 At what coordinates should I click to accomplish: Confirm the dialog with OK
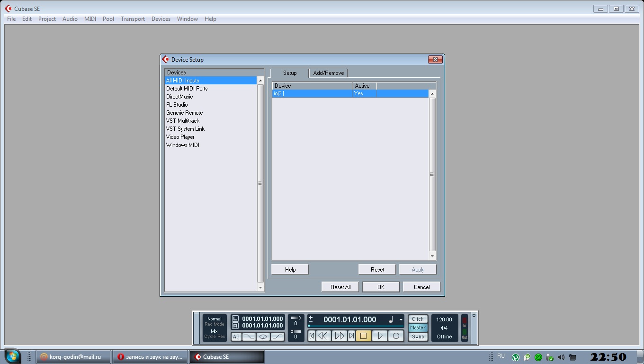[x=381, y=287]
